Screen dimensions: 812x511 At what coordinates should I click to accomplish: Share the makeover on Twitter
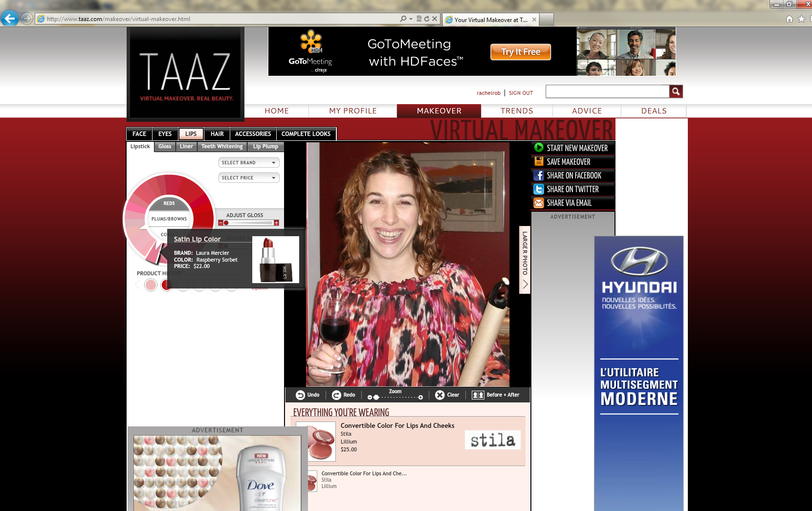(x=539, y=189)
